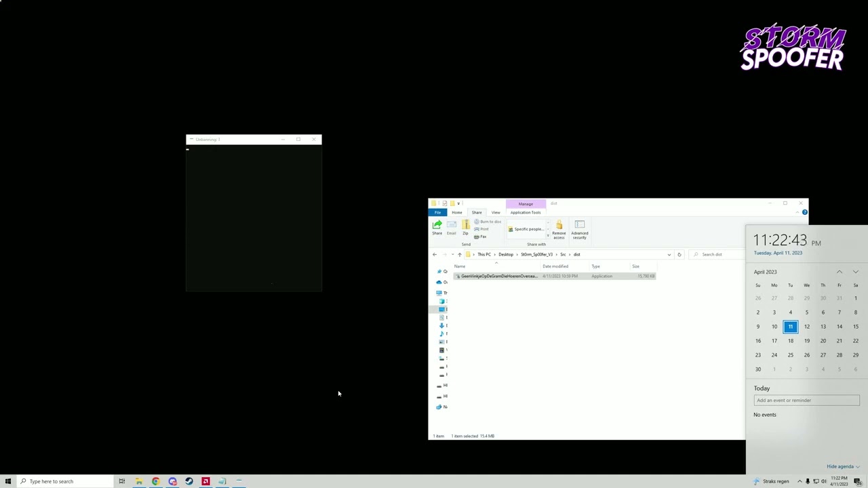868x488 pixels.
Task: Open the notification center icon
Action: [x=858, y=481]
